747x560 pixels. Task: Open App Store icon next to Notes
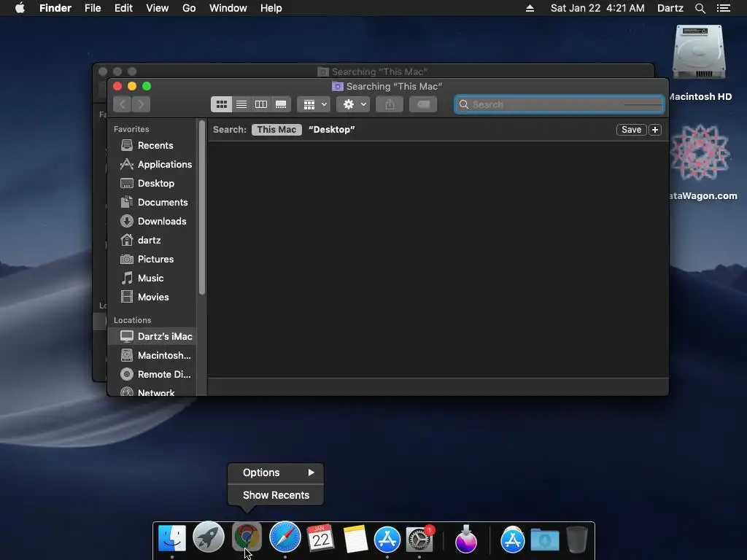387,540
